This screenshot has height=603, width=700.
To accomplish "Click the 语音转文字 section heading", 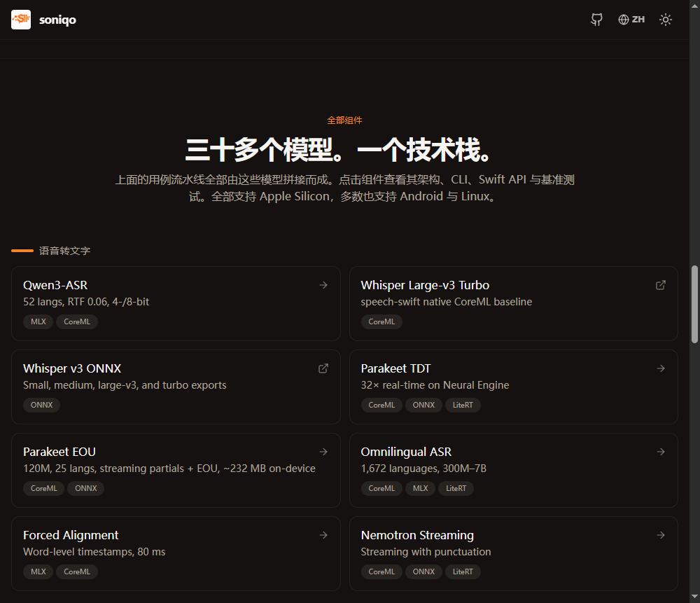I will 64,251.
